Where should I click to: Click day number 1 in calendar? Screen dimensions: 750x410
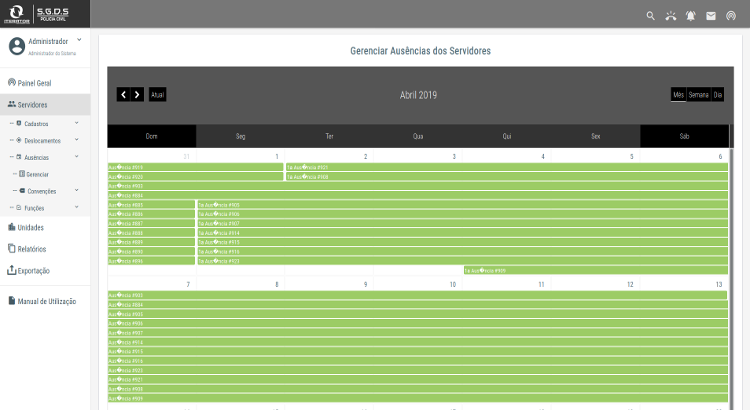pos(277,156)
